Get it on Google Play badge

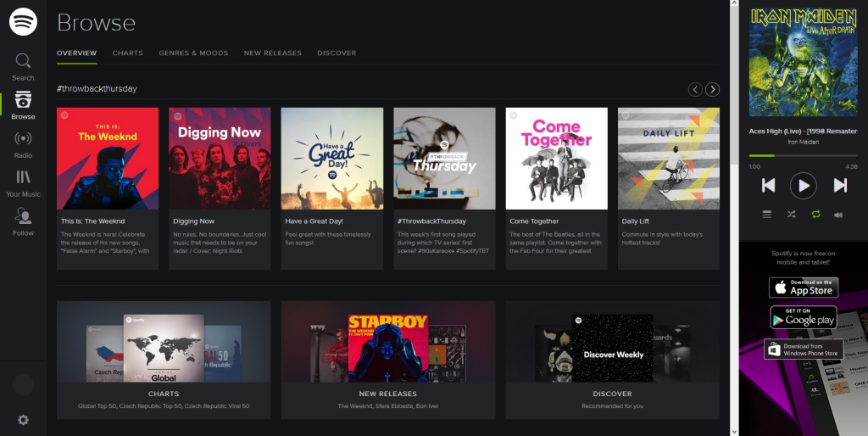[804, 317]
